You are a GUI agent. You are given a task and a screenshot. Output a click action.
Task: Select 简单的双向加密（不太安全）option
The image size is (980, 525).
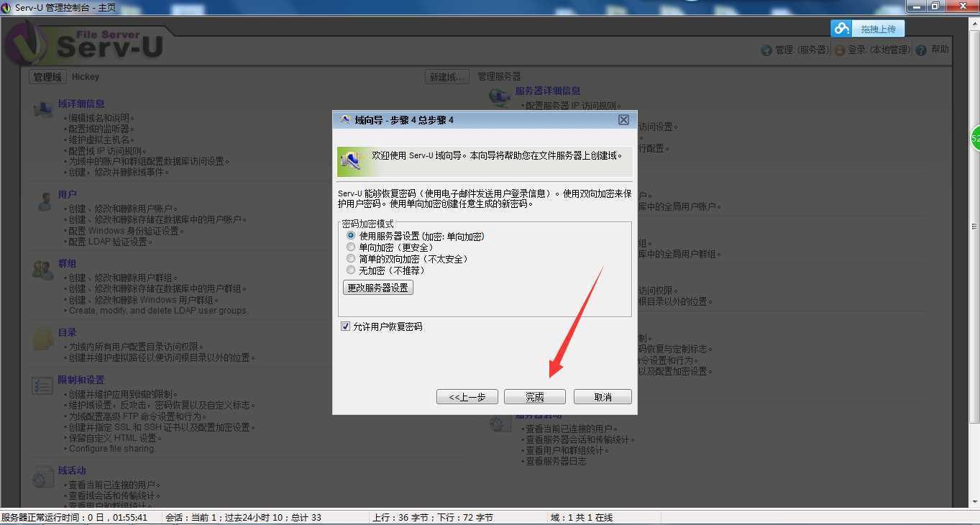point(407,259)
